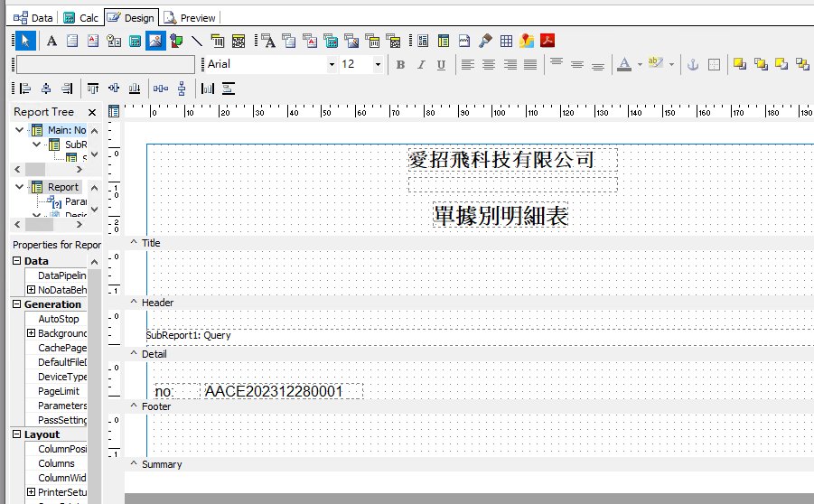Click the Anchors icon in format toolbar
814x504 pixels.
tap(693, 65)
